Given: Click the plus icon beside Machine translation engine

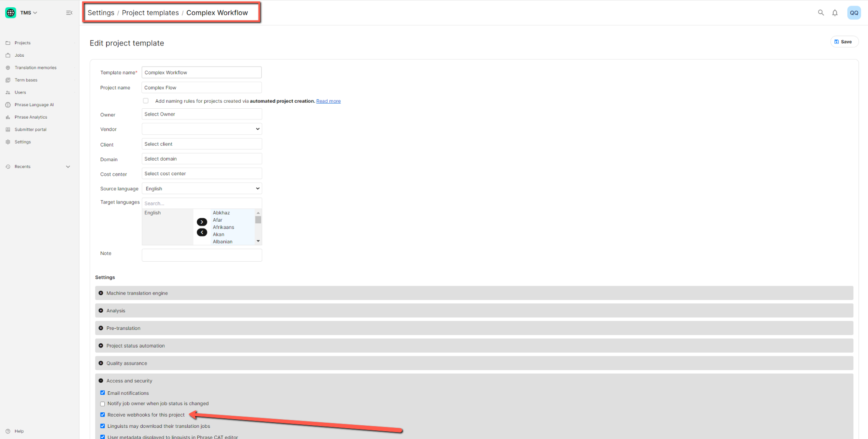Looking at the screenshot, I should coord(101,293).
